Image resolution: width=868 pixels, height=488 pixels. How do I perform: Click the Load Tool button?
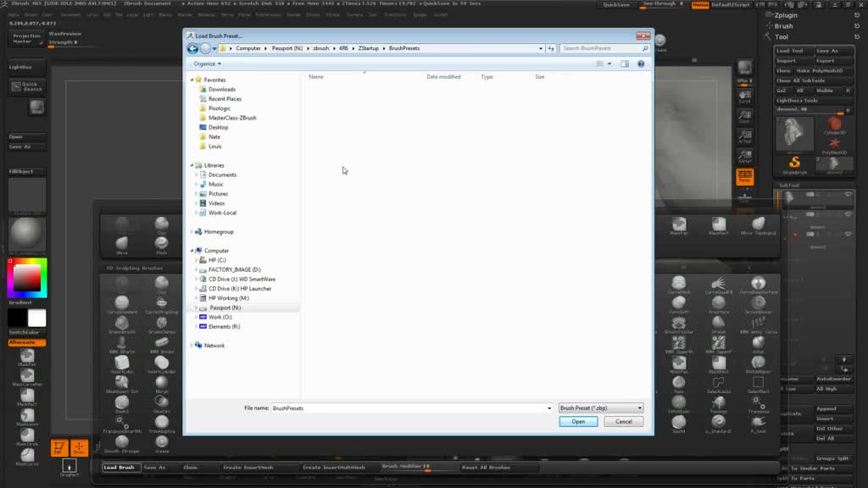tap(793, 51)
